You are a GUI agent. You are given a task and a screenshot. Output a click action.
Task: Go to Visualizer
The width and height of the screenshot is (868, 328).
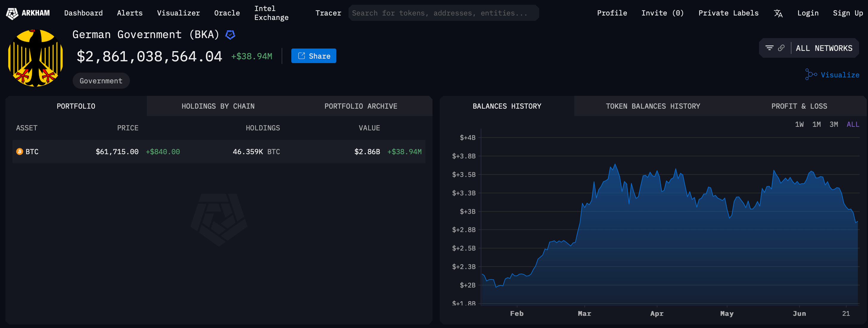point(178,13)
